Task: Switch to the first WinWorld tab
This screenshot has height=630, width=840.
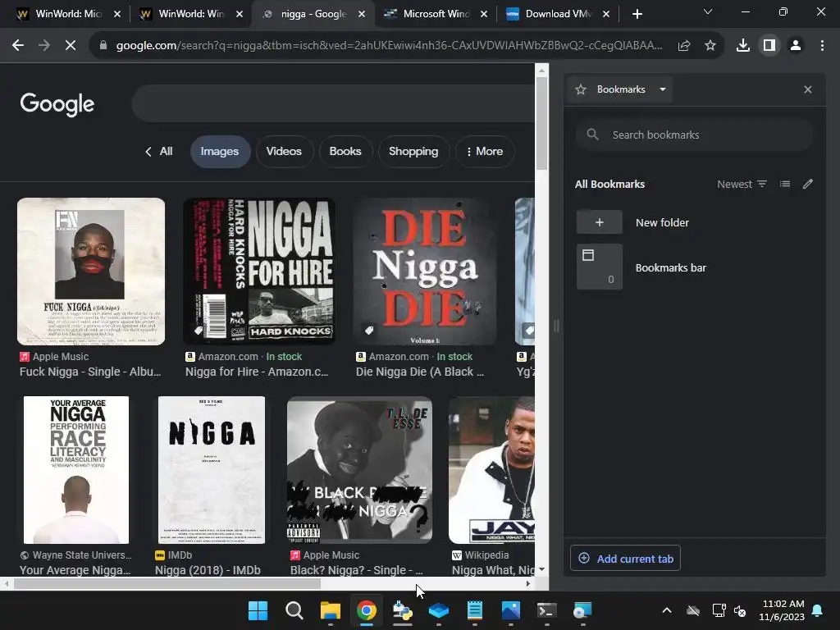Action: point(68,14)
